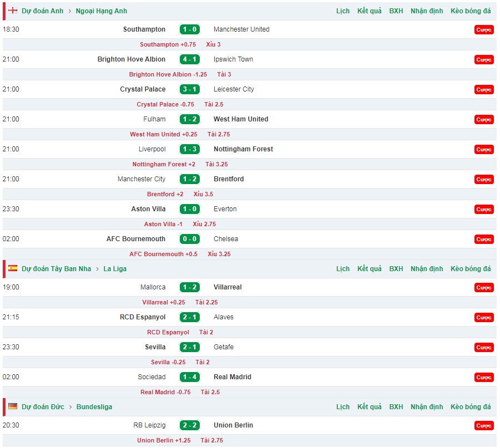Image resolution: width=500 pixels, height=448 pixels.
Task: Click the England flag icon
Action: (x=13, y=11)
